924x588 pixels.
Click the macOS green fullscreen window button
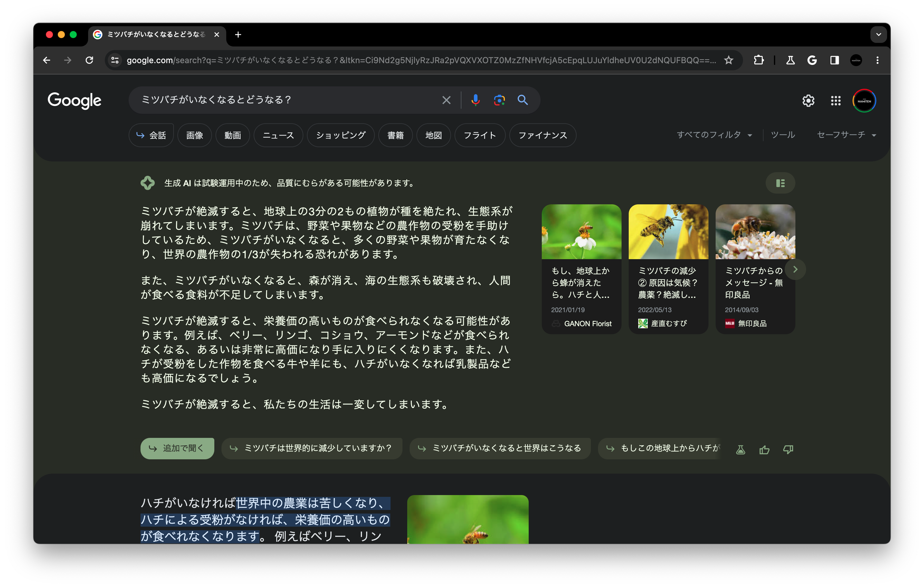(x=73, y=35)
